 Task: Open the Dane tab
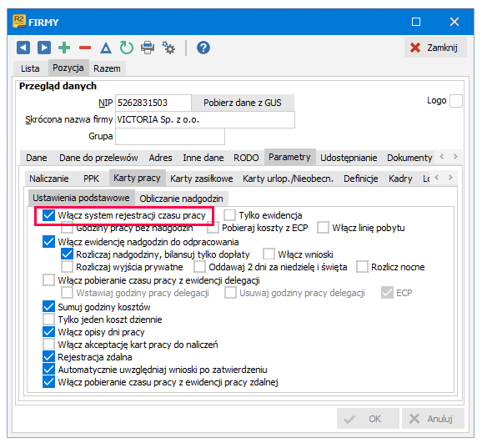(37, 158)
